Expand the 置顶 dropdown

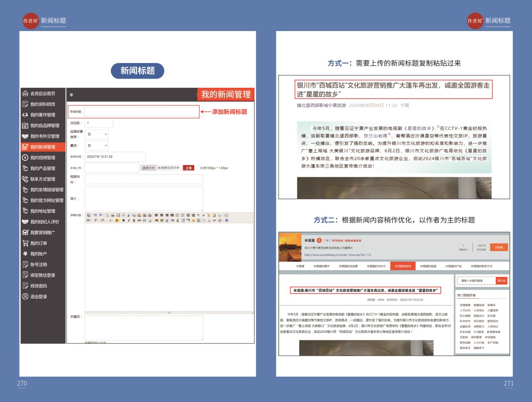(97, 146)
